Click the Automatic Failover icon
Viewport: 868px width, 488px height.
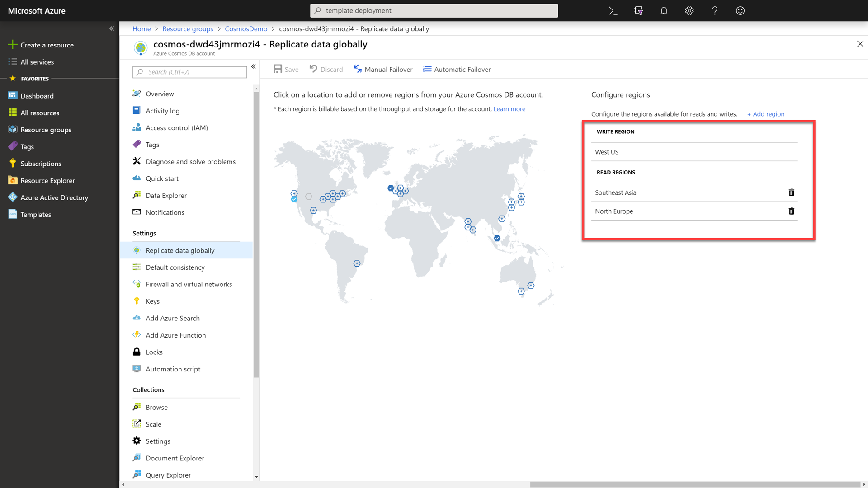click(427, 69)
